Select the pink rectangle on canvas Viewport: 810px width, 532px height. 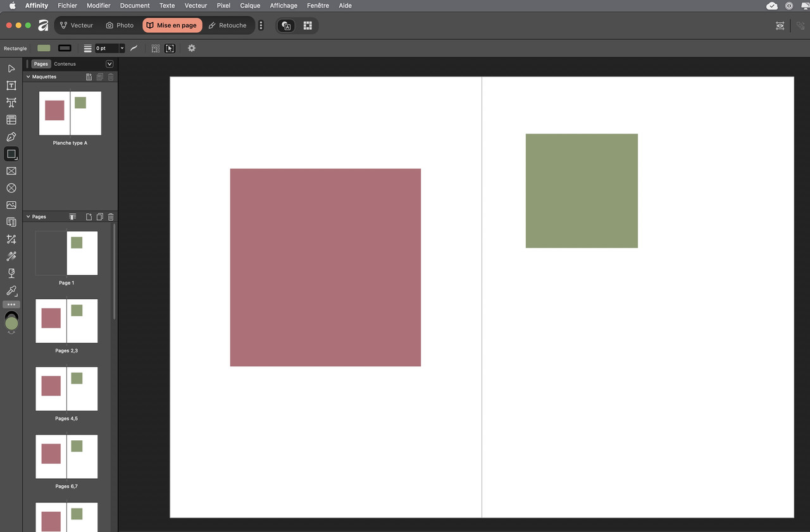325,267
